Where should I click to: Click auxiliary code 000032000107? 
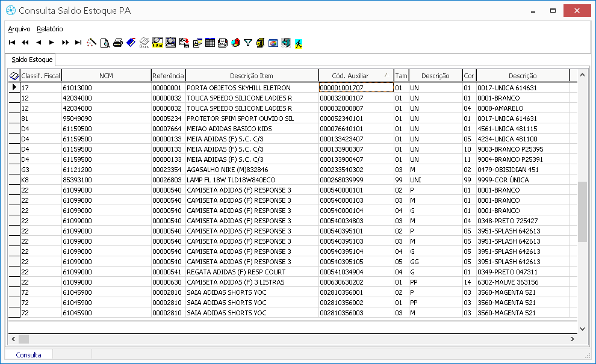(356, 98)
